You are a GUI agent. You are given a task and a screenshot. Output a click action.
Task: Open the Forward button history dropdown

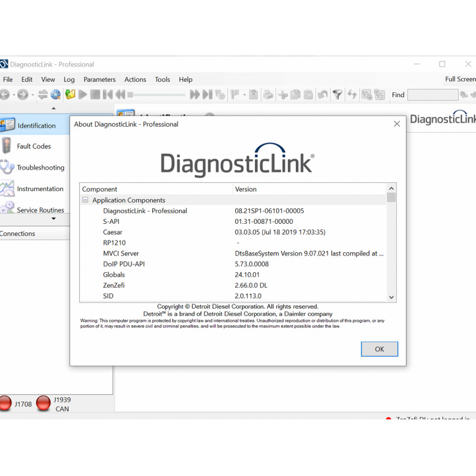[32, 95]
